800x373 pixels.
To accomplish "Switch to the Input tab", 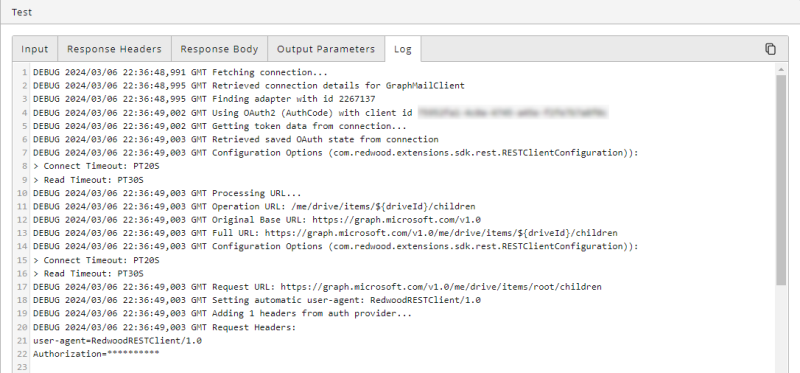I will point(35,49).
